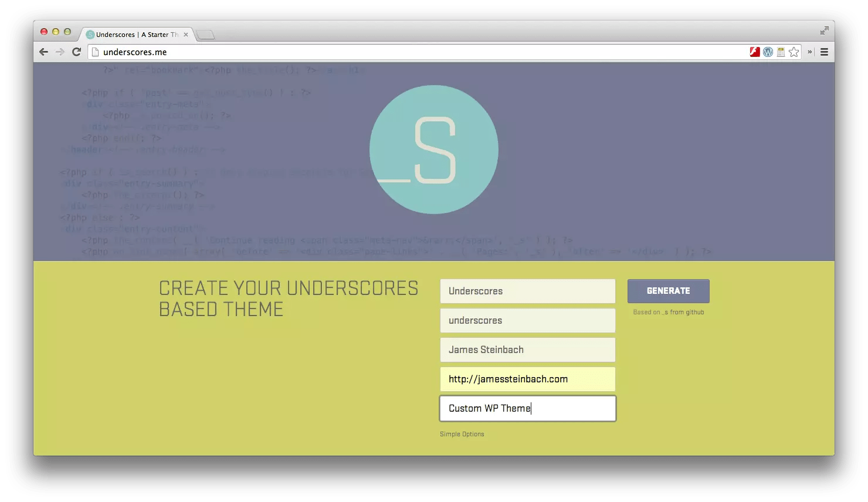The width and height of the screenshot is (868, 502).
Task: Go back with the browser back arrow
Action: [x=43, y=52]
